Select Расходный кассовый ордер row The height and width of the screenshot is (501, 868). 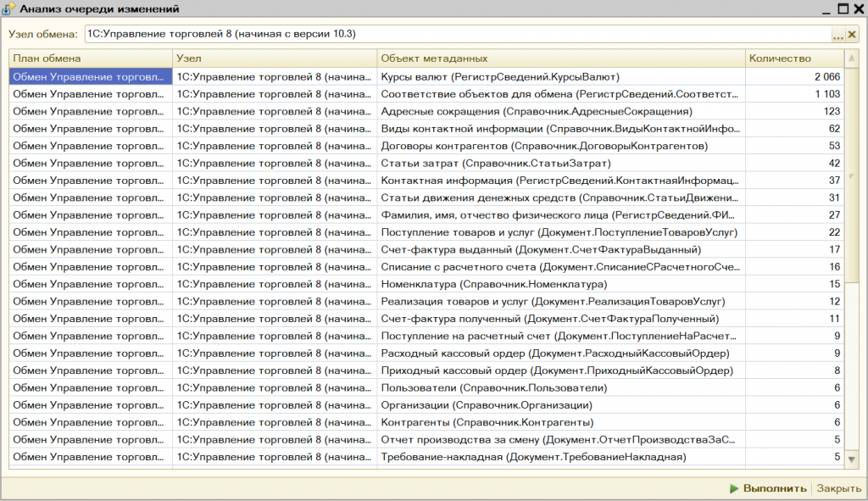(x=426, y=353)
